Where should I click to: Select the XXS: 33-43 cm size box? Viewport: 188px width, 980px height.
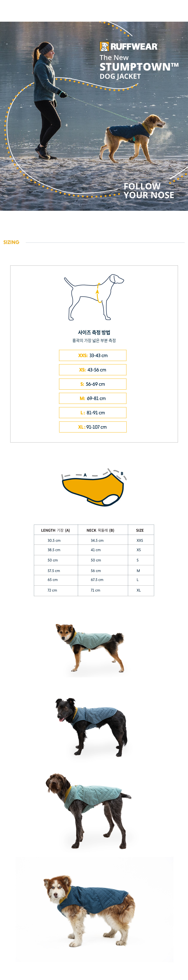point(93,355)
